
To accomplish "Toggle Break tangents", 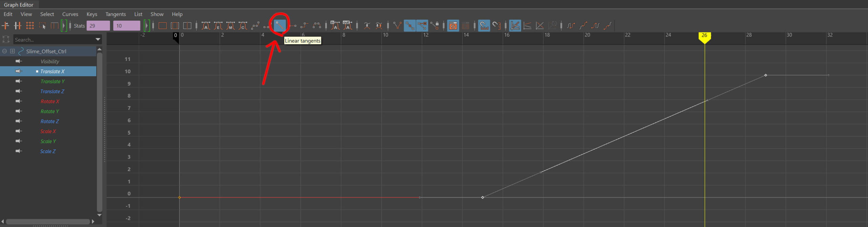I will click(397, 25).
